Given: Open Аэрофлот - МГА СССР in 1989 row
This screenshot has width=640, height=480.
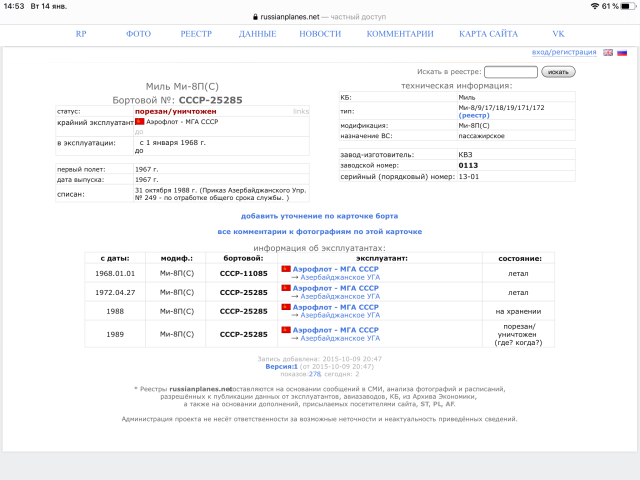Looking at the screenshot, I should [336, 330].
